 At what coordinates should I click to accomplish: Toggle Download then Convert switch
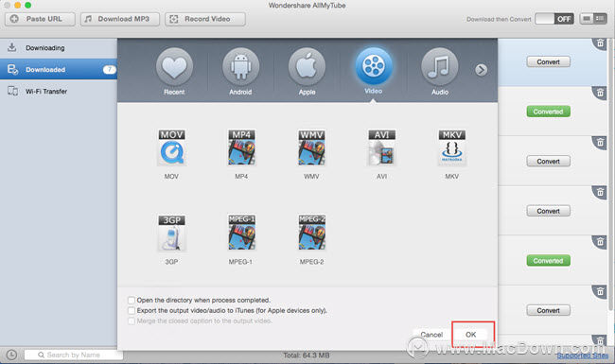[x=554, y=19]
